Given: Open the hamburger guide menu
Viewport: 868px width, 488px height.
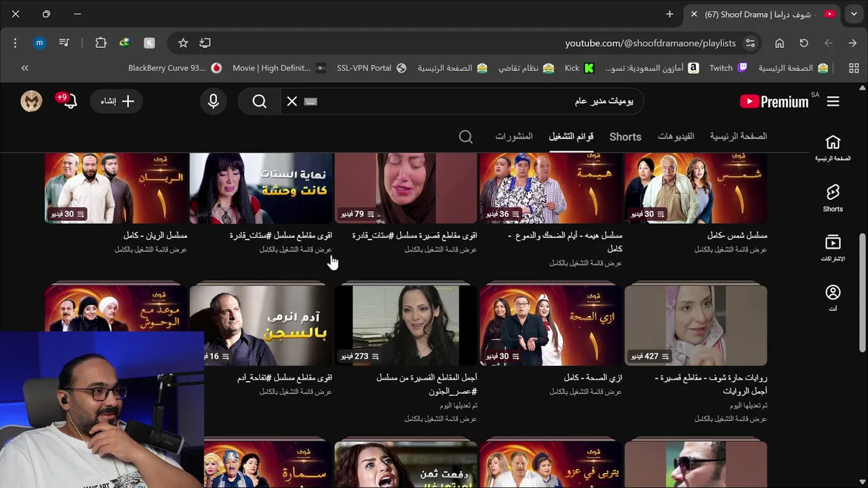Looking at the screenshot, I should tap(833, 102).
